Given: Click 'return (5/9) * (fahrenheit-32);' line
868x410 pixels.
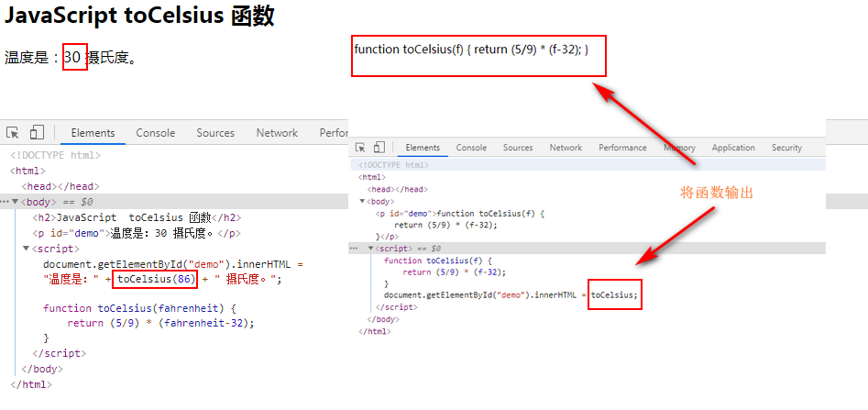Looking at the screenshot, I should [160, 323].
